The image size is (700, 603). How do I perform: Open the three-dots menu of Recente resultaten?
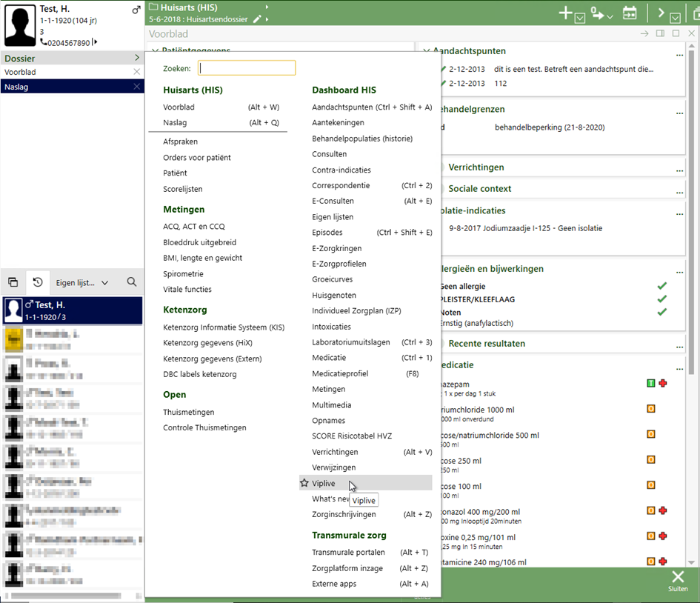(679, 347)
